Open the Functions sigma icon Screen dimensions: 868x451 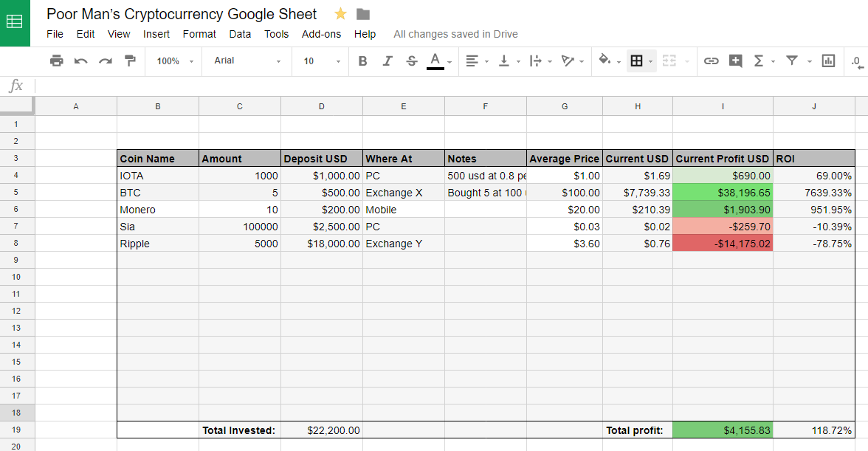click(759, 61)
